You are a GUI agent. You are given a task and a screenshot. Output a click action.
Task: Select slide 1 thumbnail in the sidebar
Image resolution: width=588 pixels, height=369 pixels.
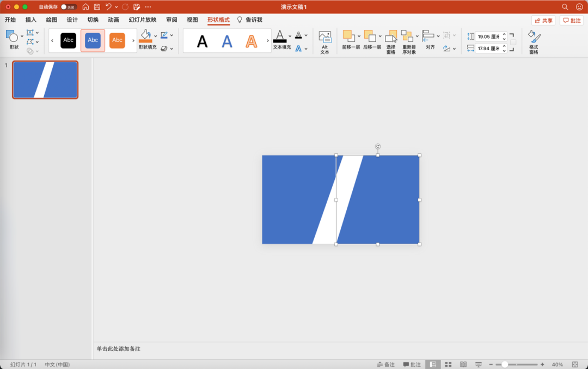(45, 80)
